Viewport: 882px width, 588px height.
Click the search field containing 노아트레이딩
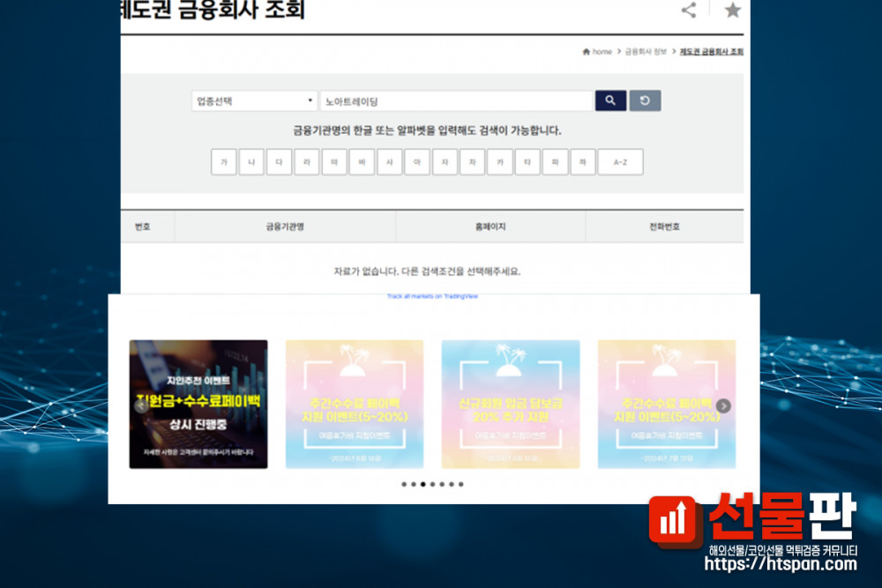(x=455, y=101)
